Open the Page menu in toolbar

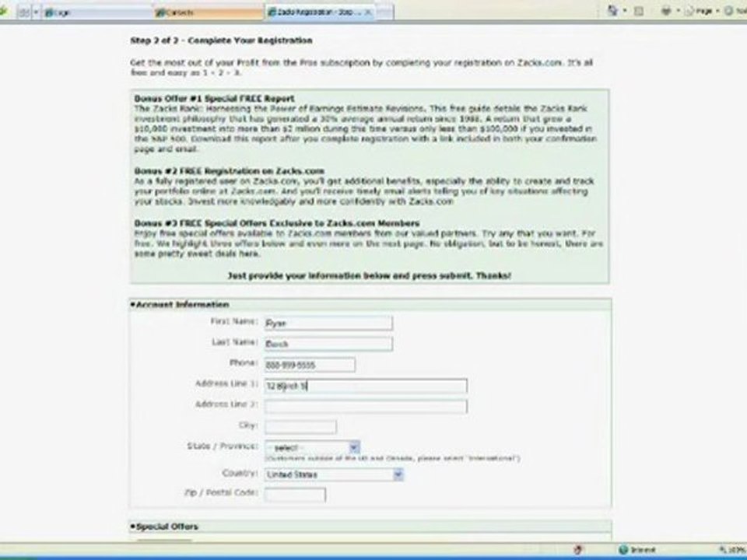click(x=702, y=11)
